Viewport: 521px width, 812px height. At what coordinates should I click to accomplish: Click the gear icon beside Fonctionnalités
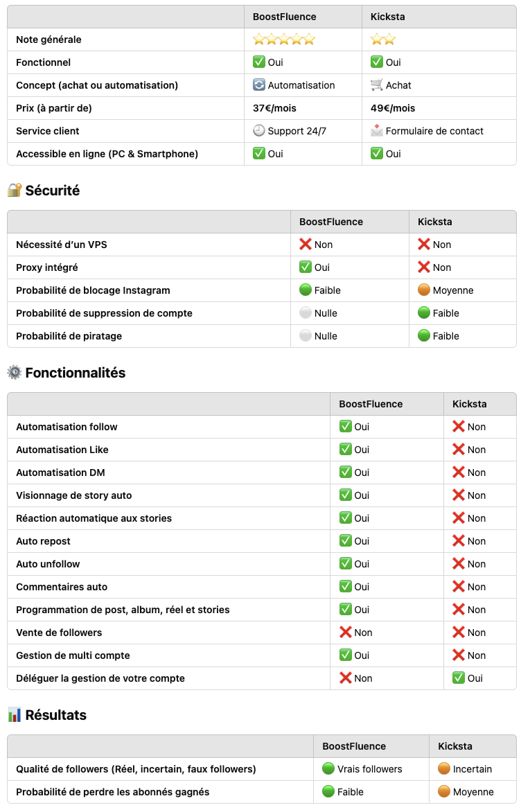[x=15, y=372]
